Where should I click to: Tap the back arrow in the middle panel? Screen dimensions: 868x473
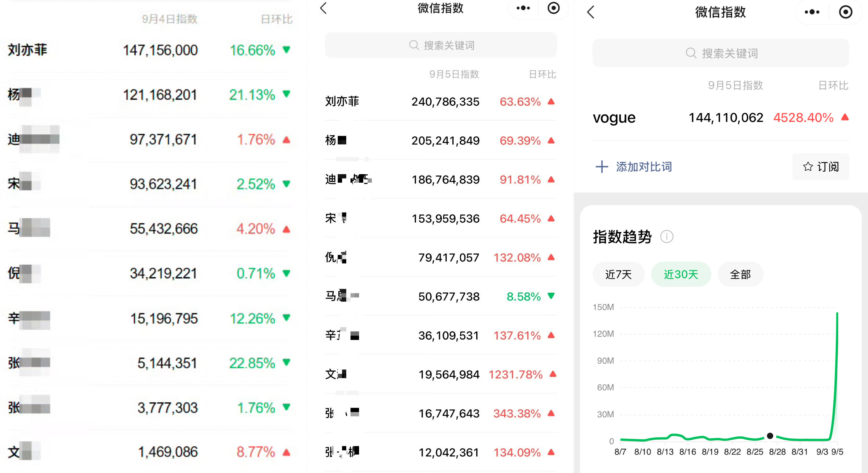coord(323,8)
